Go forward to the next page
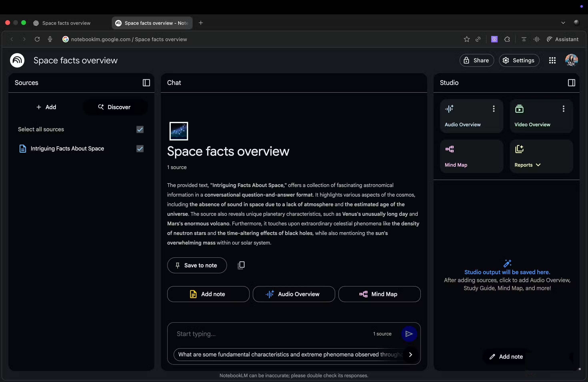The width and height of the screenshot is (588, 382). [x=24, y=39]
